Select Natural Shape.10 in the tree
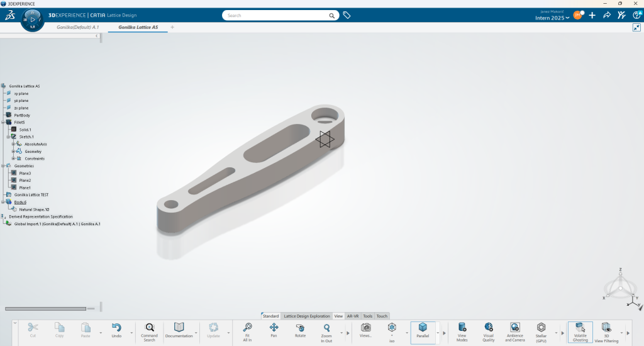The height and width of the screenshot is (346, 644). pos(34,209)
